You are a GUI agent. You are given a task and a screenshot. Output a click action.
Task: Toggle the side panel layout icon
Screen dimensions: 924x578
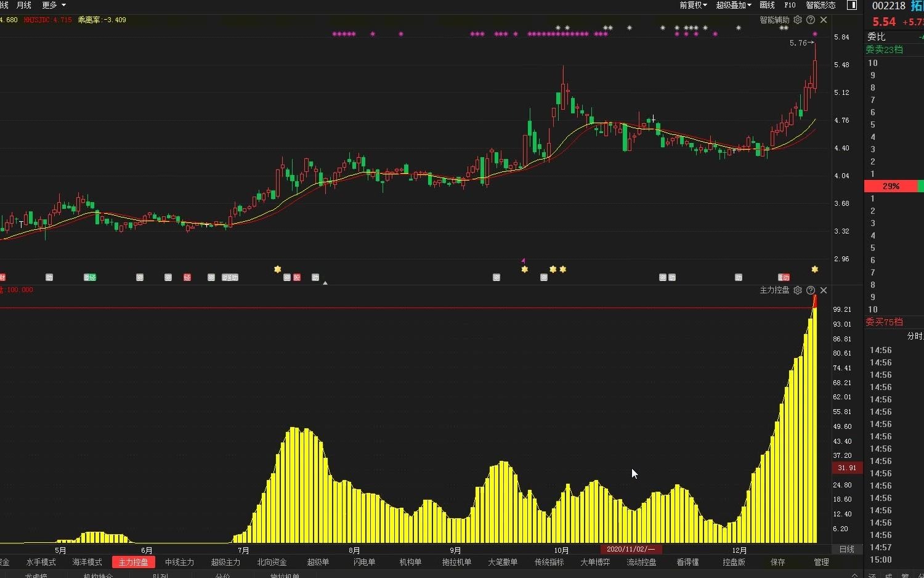pyautogui.click(x=852, y=5)
